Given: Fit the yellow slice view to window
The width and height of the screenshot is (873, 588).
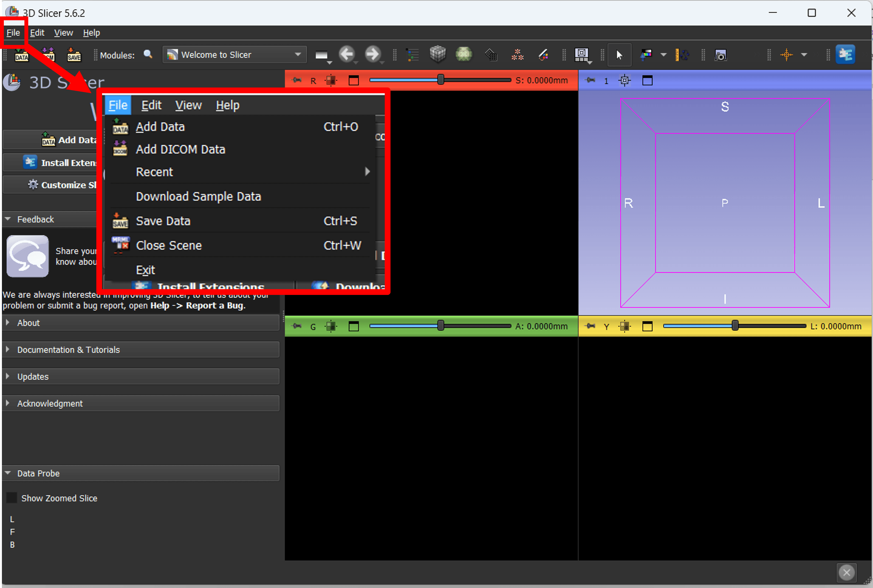Looking at the screenshot, I should coord(625,327).
